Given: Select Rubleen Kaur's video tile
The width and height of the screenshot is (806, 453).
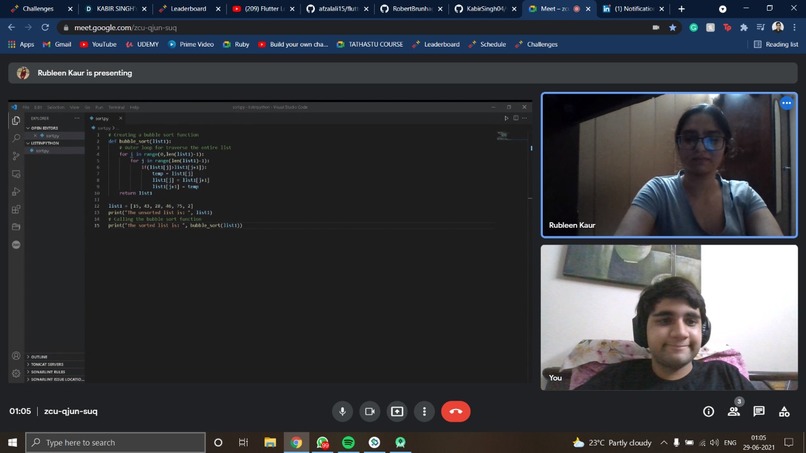Looking at the screenshot, I should pos(669,165).
